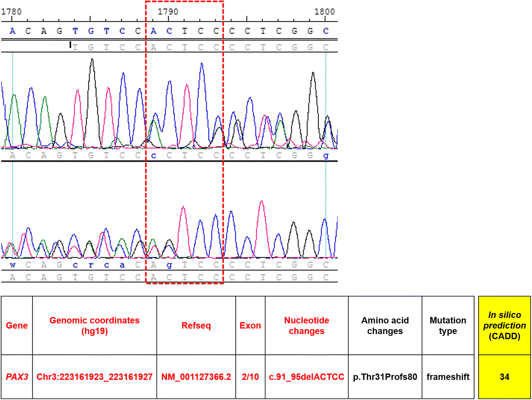Select the 'Exon' column header

[250, 325]
